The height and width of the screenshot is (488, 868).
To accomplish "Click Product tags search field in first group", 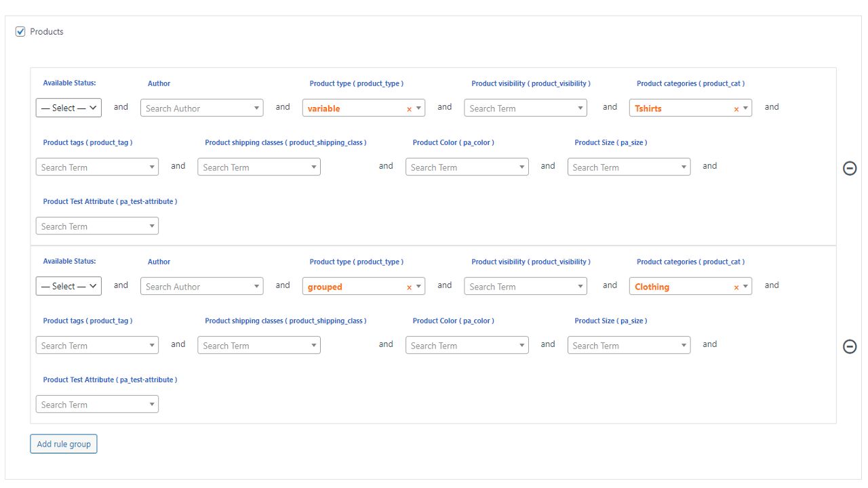I will pos(92,167).
